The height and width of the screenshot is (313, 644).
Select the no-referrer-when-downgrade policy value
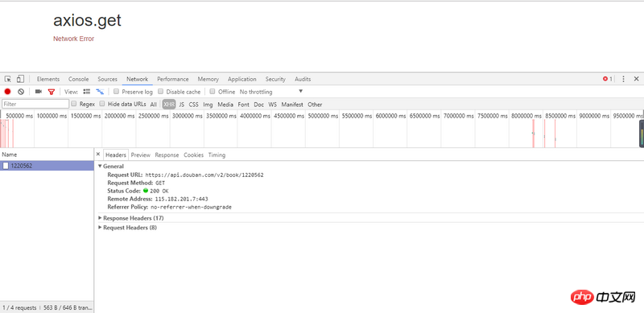pos(191,207)
